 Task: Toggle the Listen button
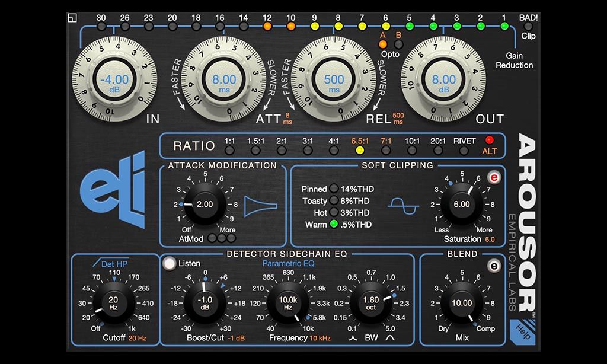(x=170, y=264)
